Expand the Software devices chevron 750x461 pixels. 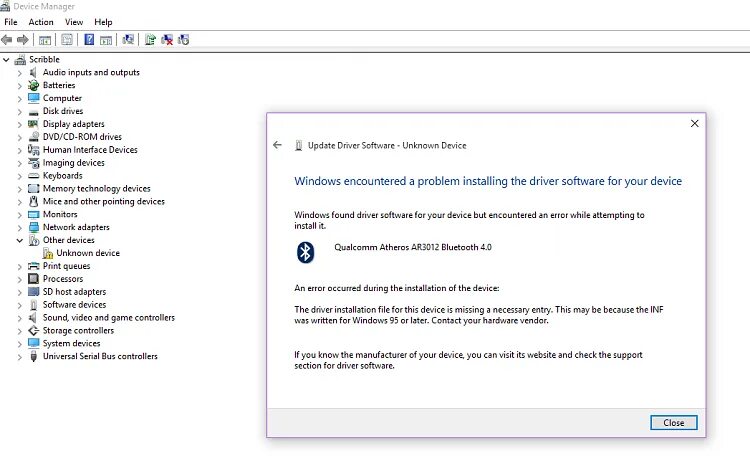(19, 305)
